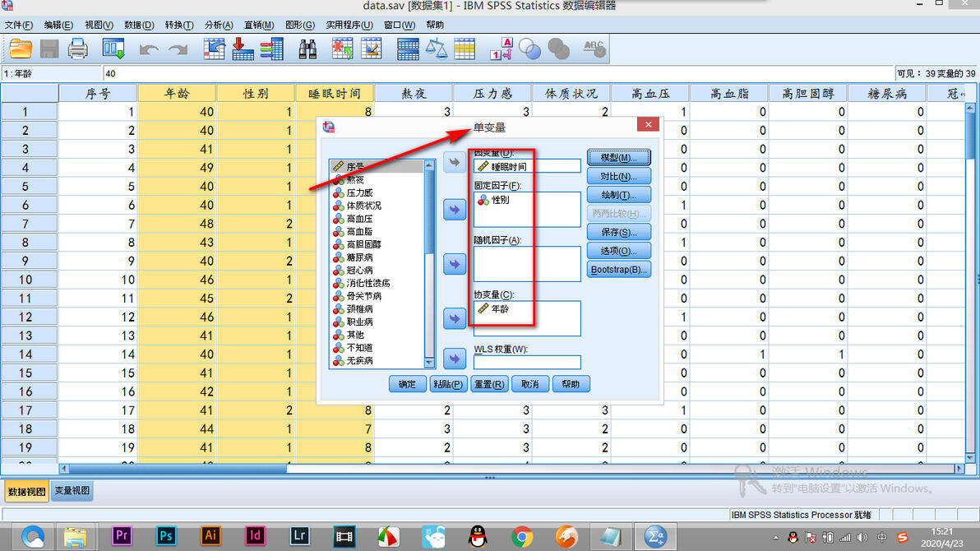
Task: Launch Photoshop from the taskbar
Action: point(165,536)
